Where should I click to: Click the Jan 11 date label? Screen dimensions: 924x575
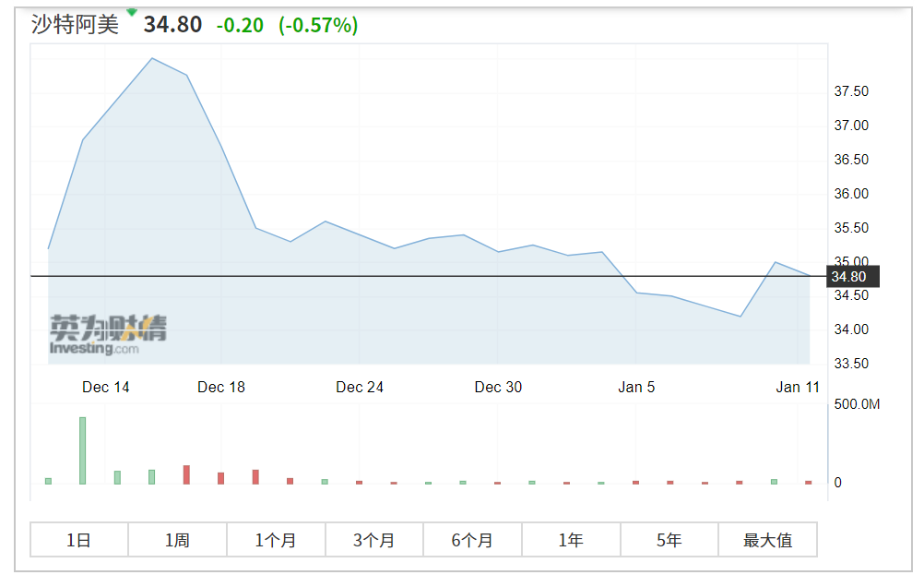tap(798, 387)
